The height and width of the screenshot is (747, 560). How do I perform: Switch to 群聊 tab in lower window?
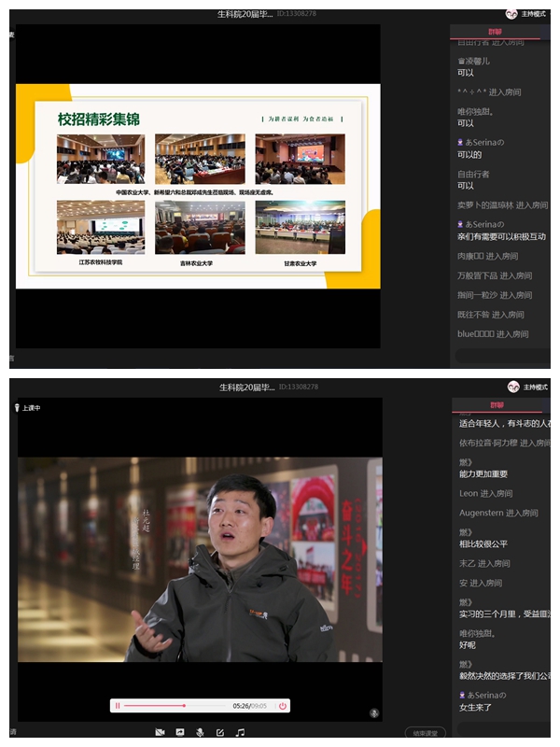coord(497,404)
